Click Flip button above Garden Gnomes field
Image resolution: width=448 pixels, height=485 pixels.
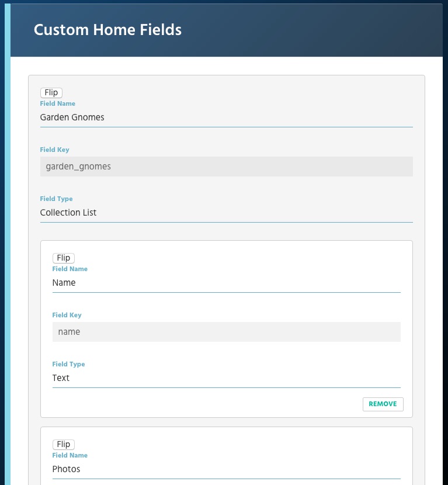(51, 92)
